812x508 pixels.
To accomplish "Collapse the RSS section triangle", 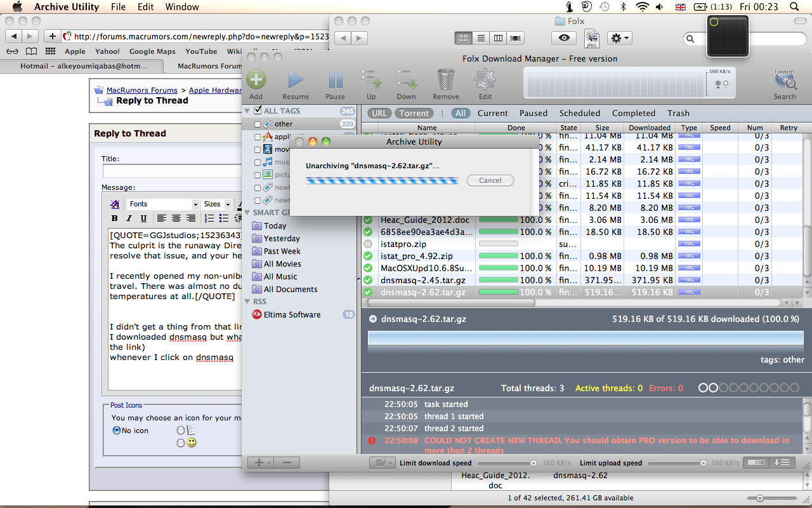I will pos(247,302).
